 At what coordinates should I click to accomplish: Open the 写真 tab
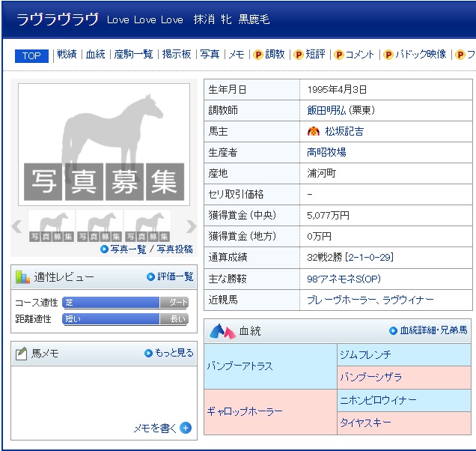point(210,55)
